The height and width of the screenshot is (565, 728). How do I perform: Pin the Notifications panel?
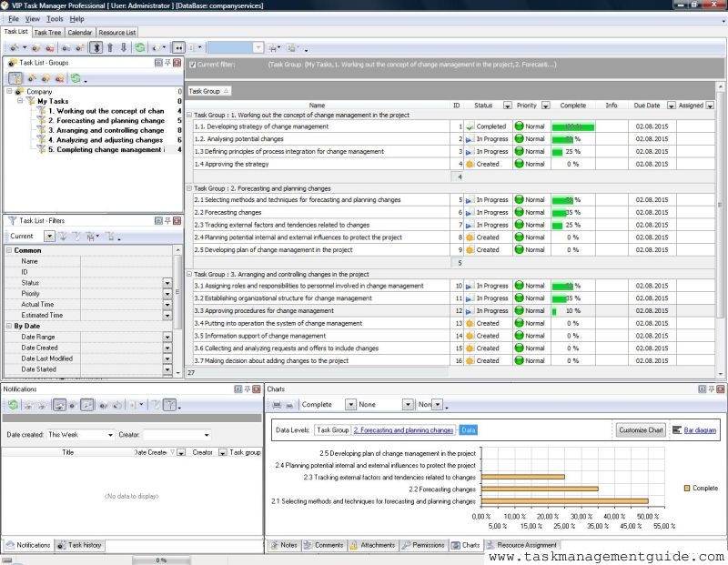pos(247,389)
